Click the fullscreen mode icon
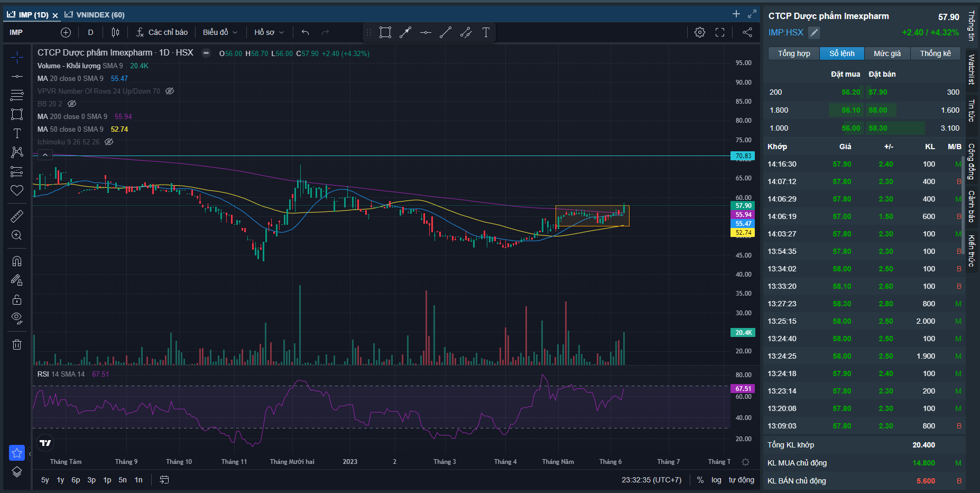 (x=720, y=32)
